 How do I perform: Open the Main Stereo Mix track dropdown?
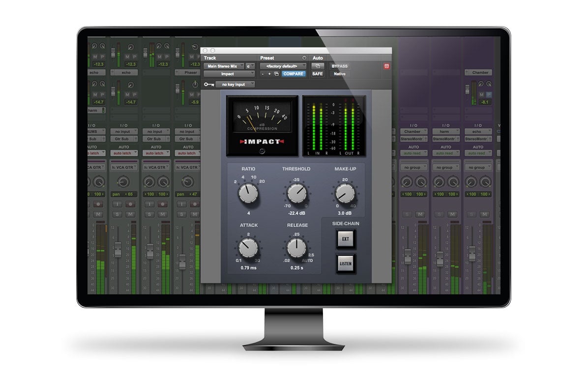(223, 66)
